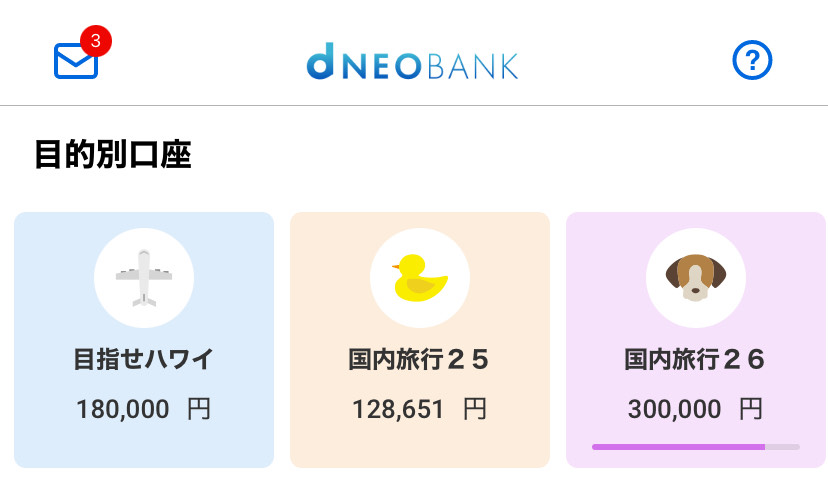The height and width of the screenshot is (502, 828).
Task: Click the 300,000 円 balance
Action: click(x=696, y=409)
